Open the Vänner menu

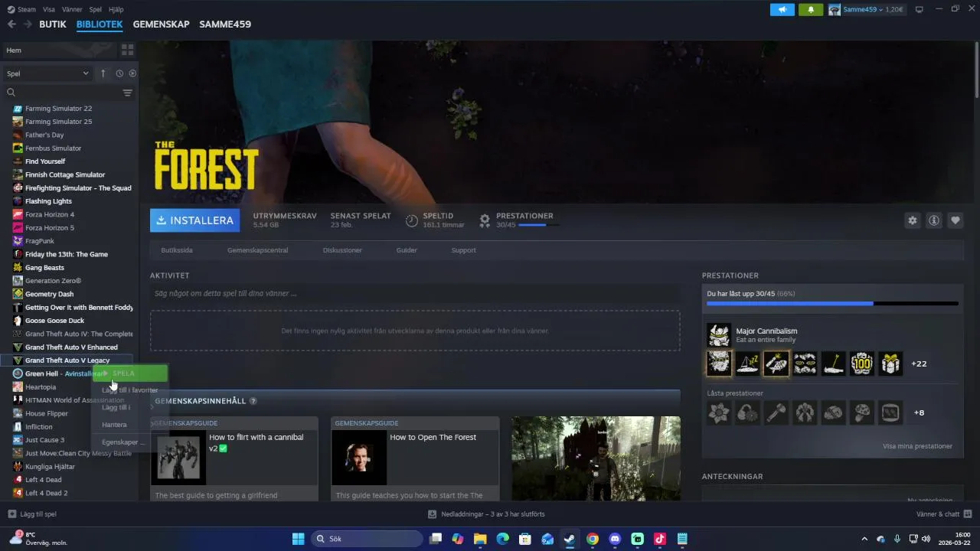point(72,9)
